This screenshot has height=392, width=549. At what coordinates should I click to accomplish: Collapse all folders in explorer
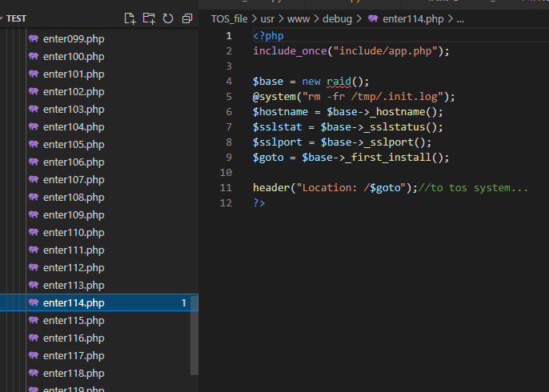coord(187,18)
